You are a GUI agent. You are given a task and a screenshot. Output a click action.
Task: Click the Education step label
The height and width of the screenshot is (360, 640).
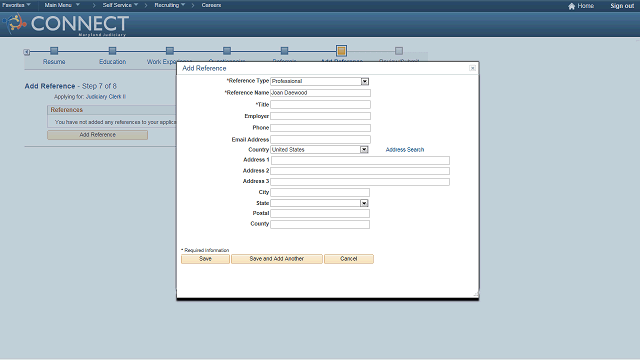pos(112,62)
